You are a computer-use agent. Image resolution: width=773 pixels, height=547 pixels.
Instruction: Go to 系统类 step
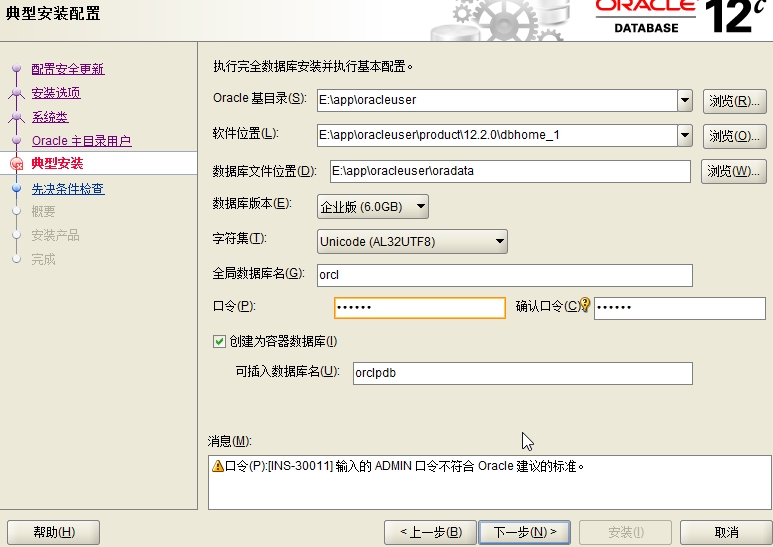[x=50, y=117]
